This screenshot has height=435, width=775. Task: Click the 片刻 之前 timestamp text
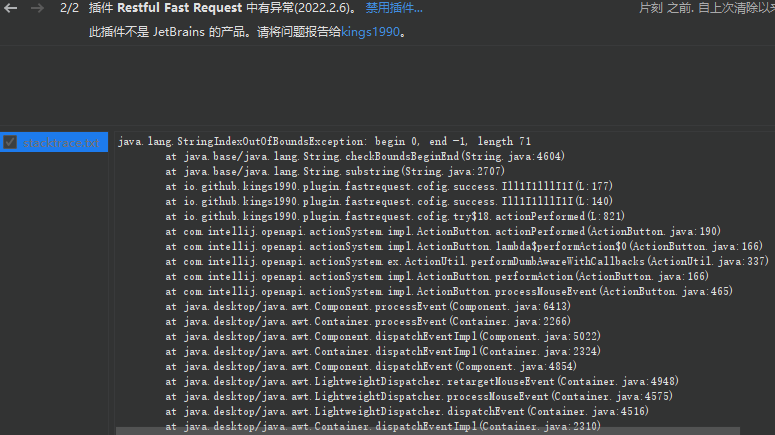tap(665, 8)
